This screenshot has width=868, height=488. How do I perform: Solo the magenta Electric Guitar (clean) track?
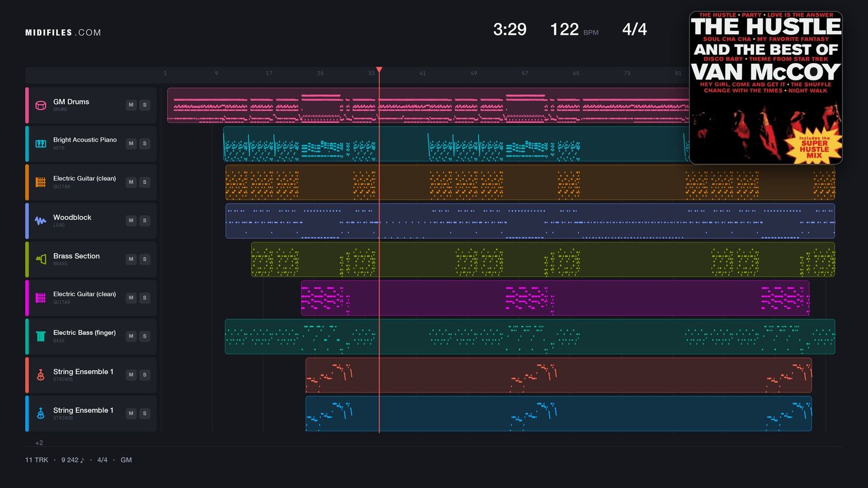pyautogui.click(x=145, y=298)
